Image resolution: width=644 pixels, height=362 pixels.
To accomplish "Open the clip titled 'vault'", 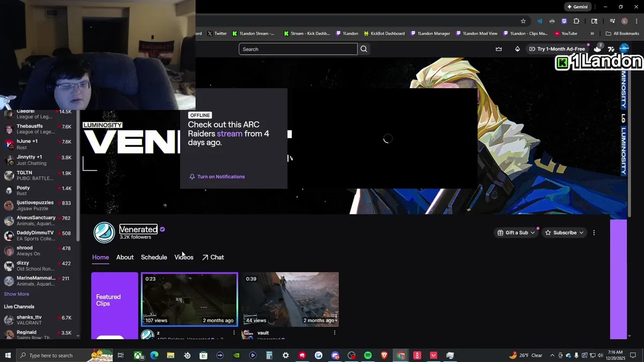I will tap(263, 333).
